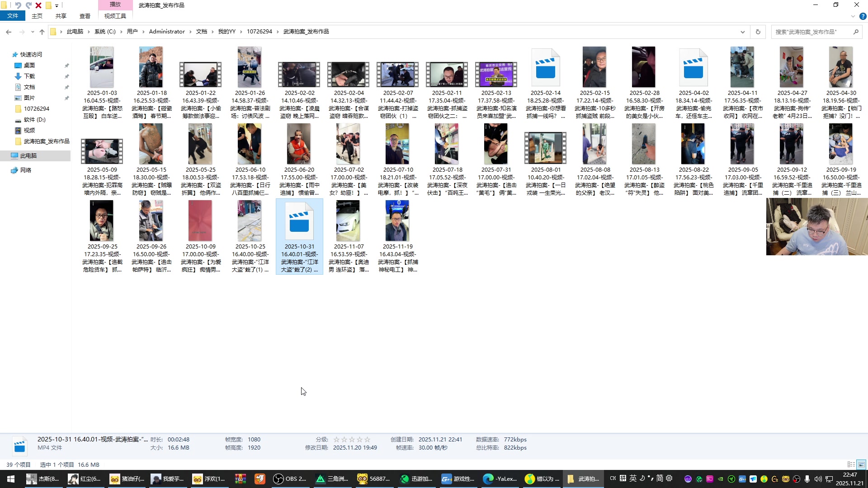Open 软件 (D:) in navigation pane
Image resolution: width=868 pixels, height=488 pixels.
[34, 120]
